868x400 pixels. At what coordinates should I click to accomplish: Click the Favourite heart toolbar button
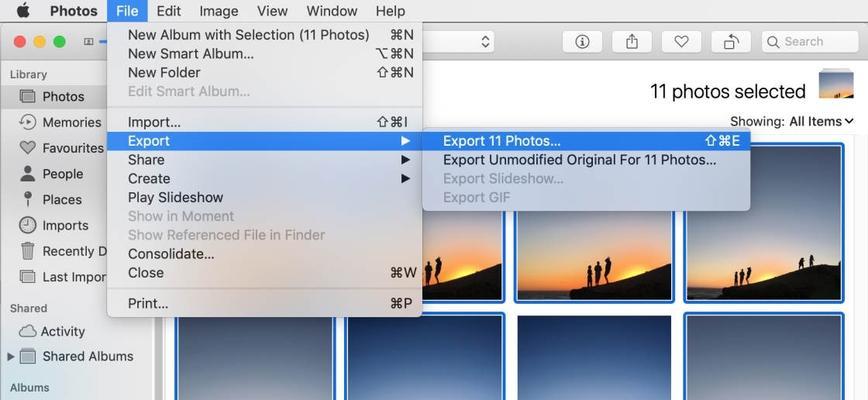tap(681, 41)
